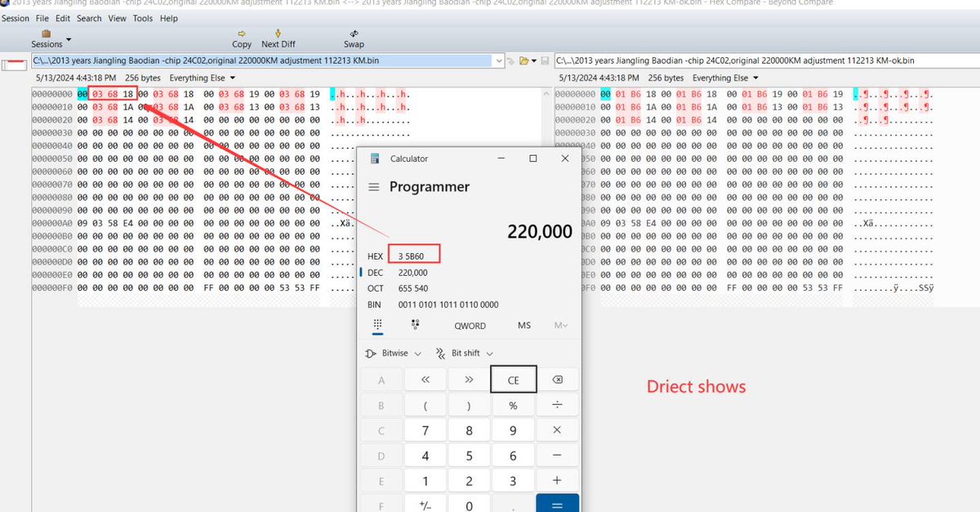
Task: Open the left browse folder dropdown arrow
Action: [533, 61]
